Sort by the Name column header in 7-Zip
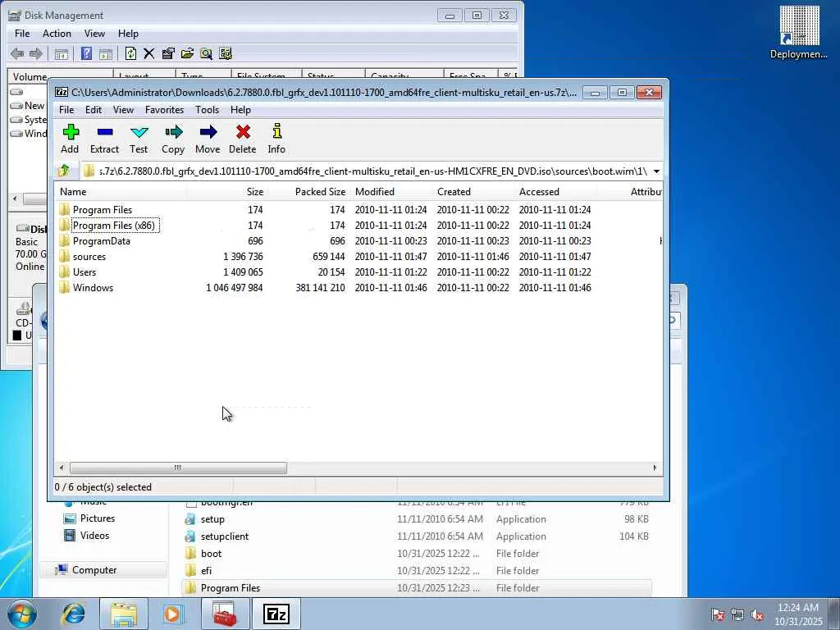The image size is (840, 630). pos(121,192)
